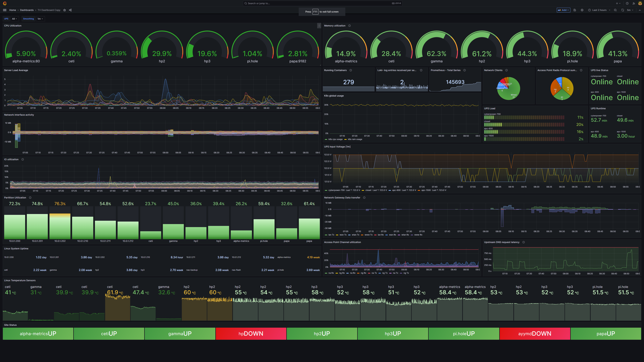Screen dimensions: 644x362
Task: Click the cyberpower-700 UPS Load bar gauge
Action: coord(524,117)
